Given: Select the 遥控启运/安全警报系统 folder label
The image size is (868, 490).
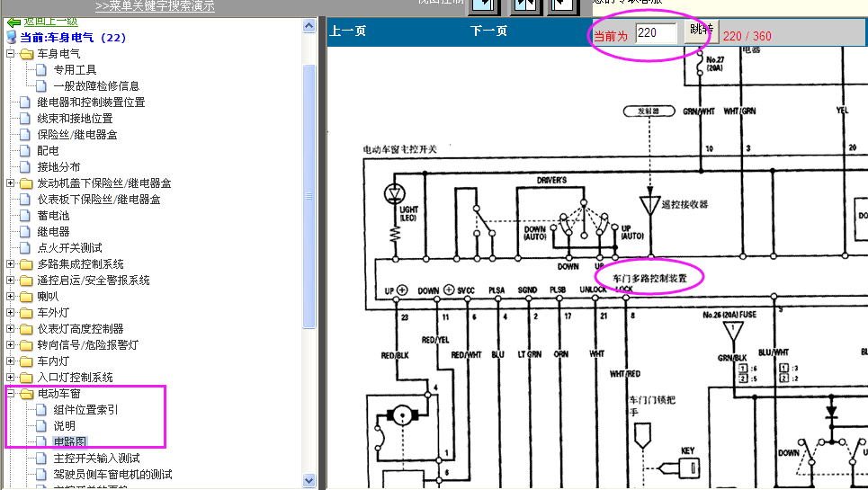Looking at the screenshot, I should point(94,281).
